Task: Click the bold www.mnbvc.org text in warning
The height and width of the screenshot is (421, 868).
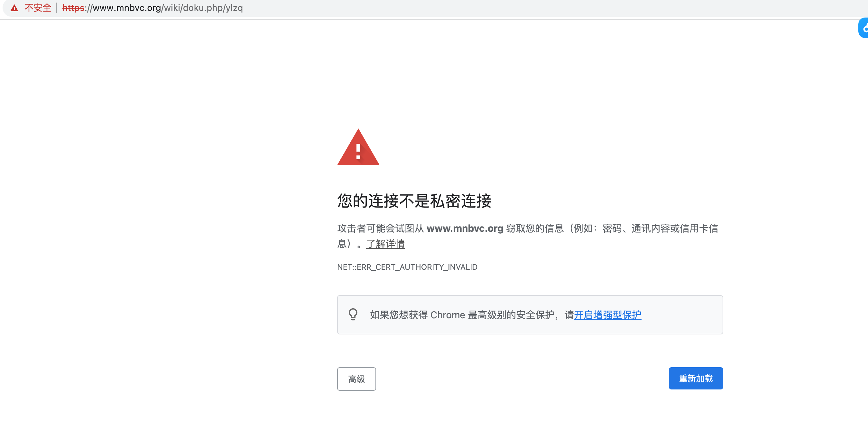Action: click(x=465, y=229)
